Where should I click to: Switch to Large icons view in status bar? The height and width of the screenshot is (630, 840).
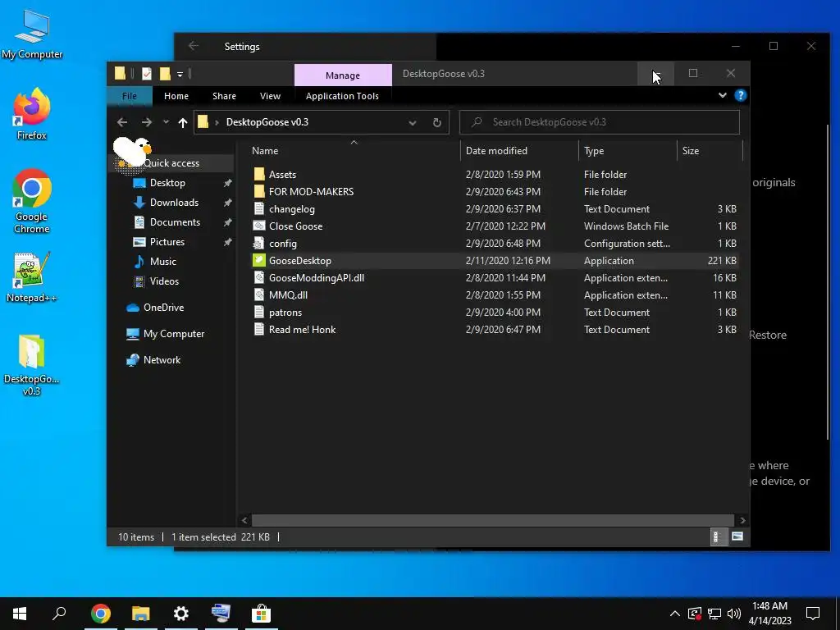(x=737, y=536)
